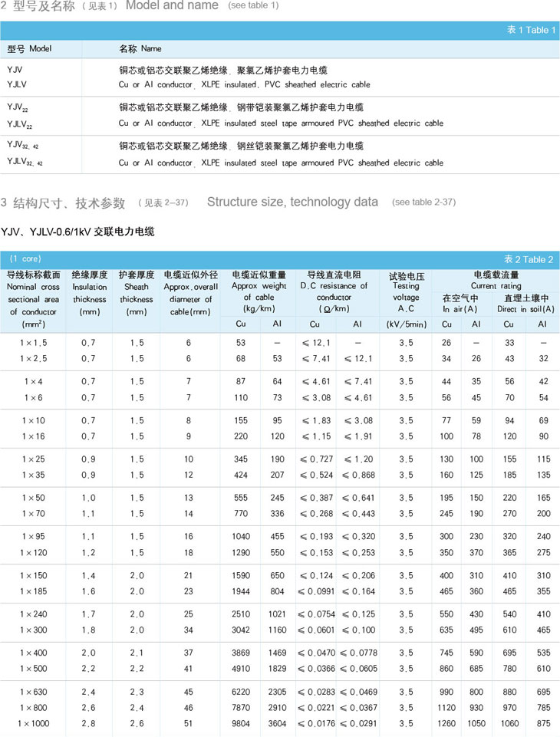Select the '1×2.5' conductor row label

tap(34, 359)
